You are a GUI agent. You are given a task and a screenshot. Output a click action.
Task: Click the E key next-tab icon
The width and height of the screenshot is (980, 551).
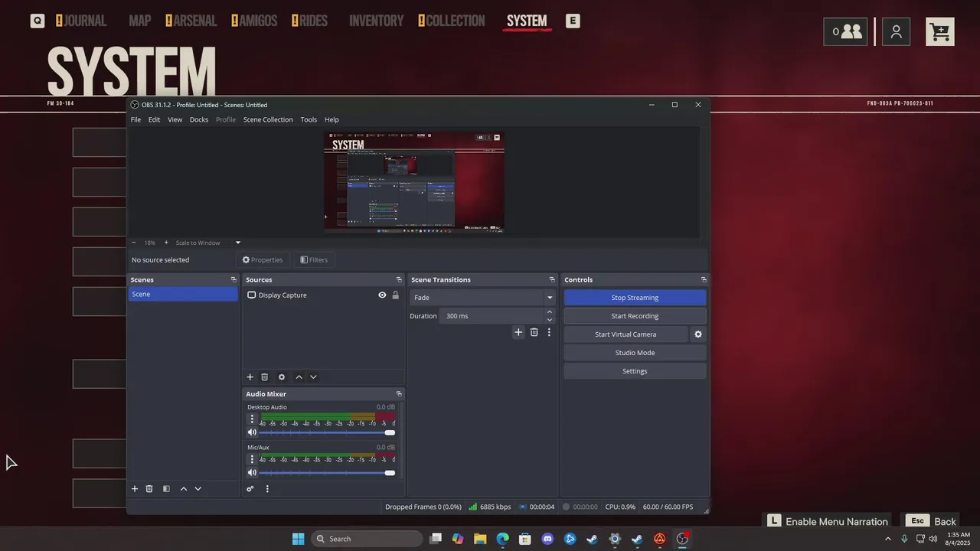[x=573, y=21]
